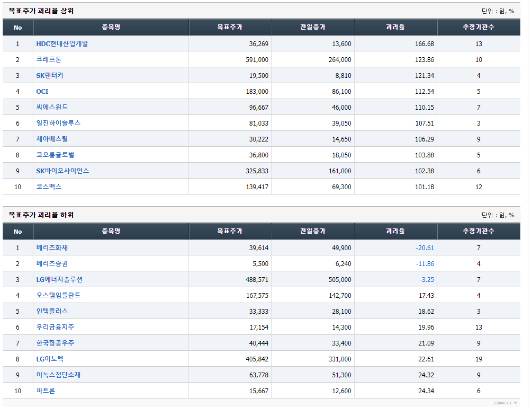Click the 종목명 header in upper table
Screen dimensions: 532x407
(x=111, y=27)
